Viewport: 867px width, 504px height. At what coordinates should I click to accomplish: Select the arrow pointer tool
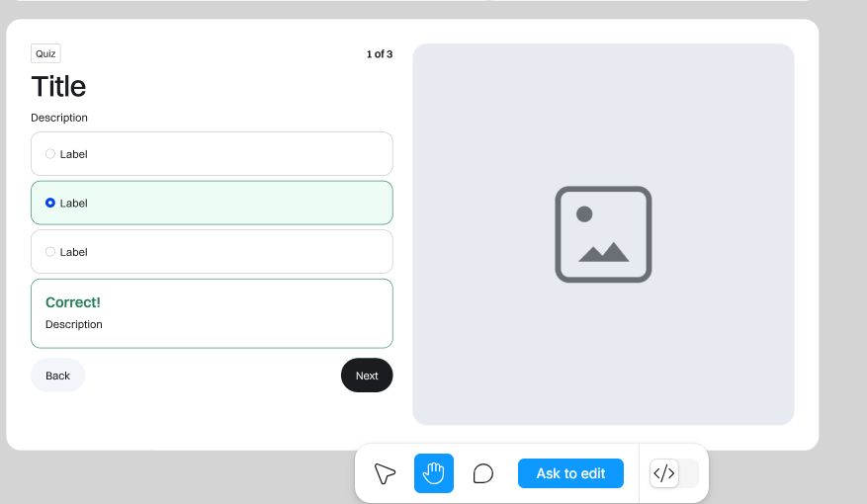coord(385,473)
